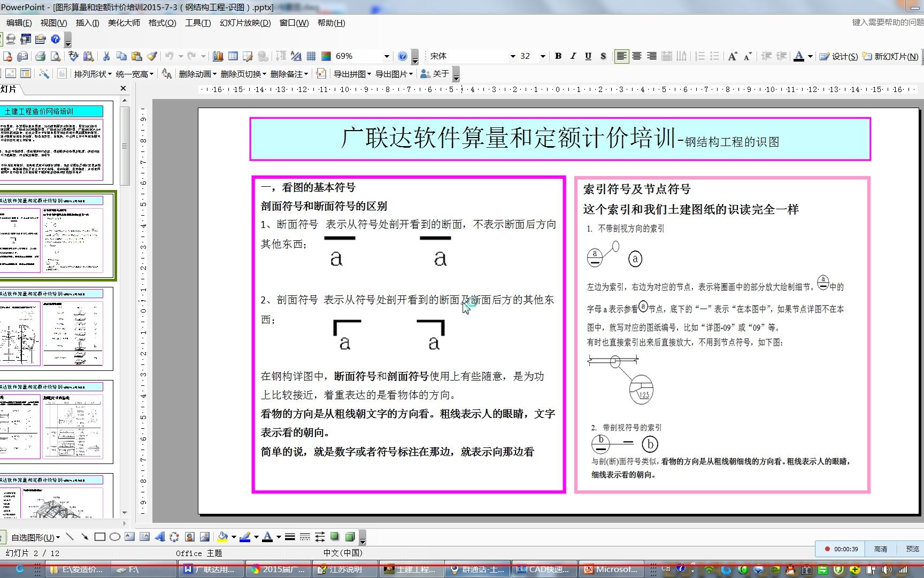This screenshot has height=578, width=924.
Task: Toggle Align Right paragraph alignment
Action: [651, 56]
